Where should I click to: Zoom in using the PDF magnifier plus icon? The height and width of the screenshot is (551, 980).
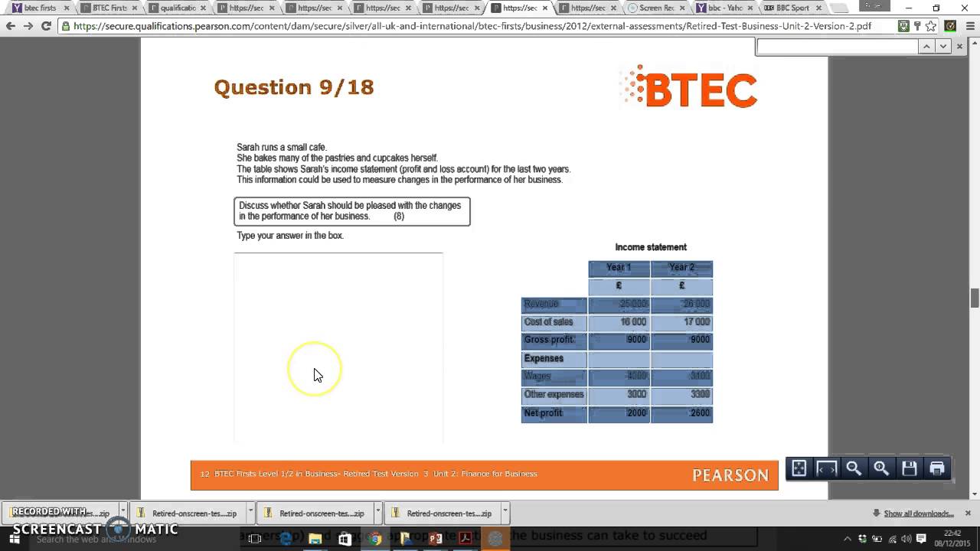click(881, 468)
